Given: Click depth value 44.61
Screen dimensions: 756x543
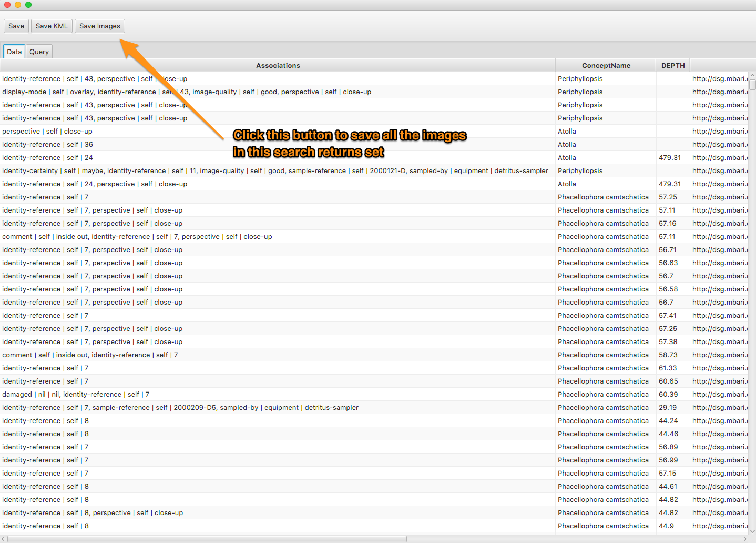Looking at the screenshot, I should (x=668, y=486).
